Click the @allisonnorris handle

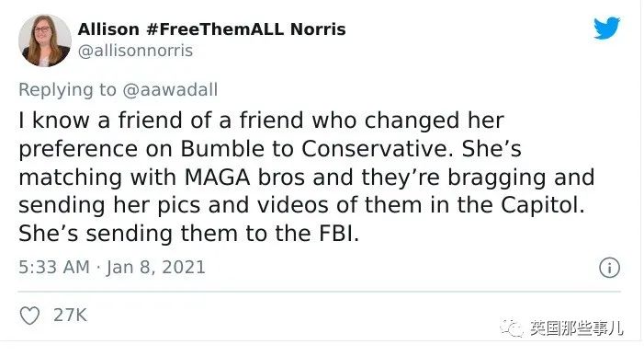point(135,51)
